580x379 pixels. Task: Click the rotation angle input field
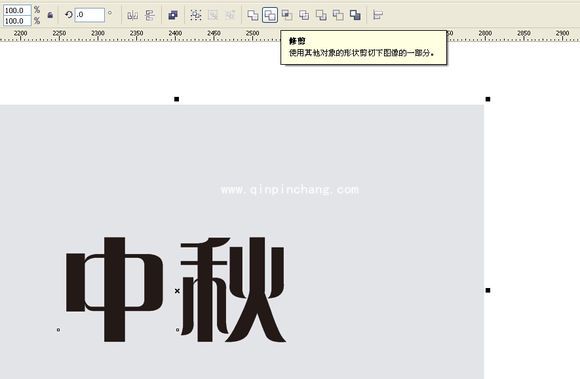[90, 15]
